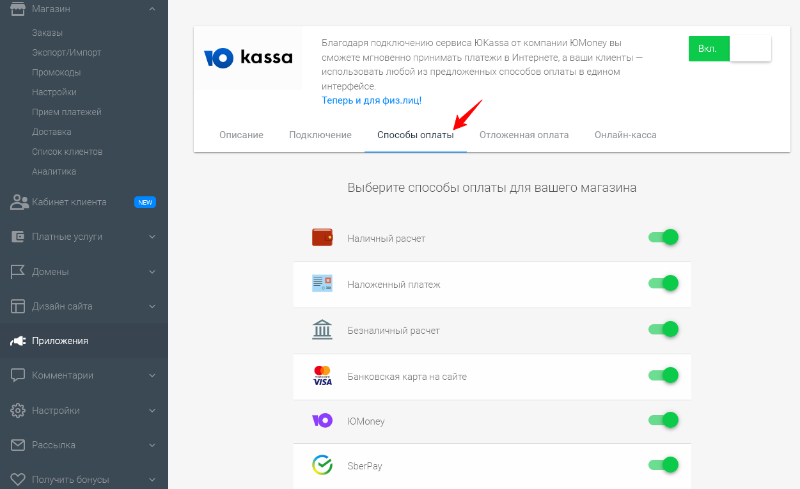This screenshot has height=489, width=800.
Task: Click the Рассылка envelope icon
Action: tap(18, 445)
